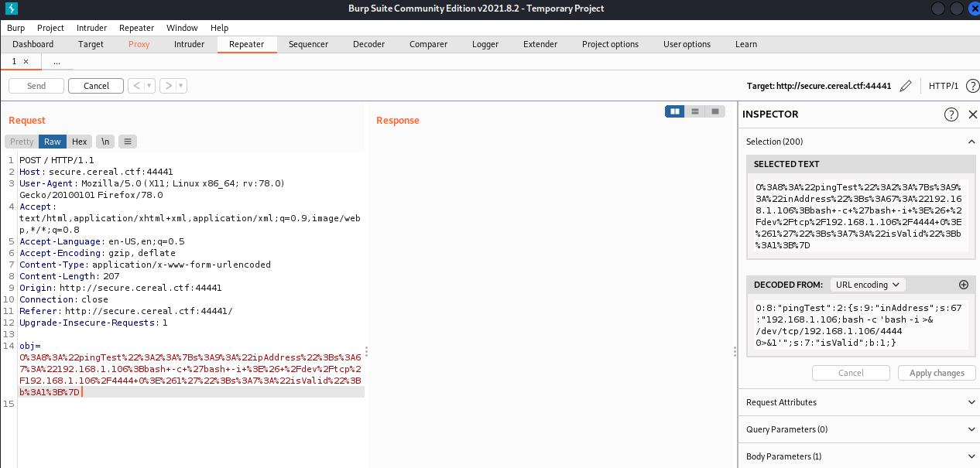Screen dimensions: 980x468
Task: Close Repeater tab 1 with x
Action: pos(26,61)
